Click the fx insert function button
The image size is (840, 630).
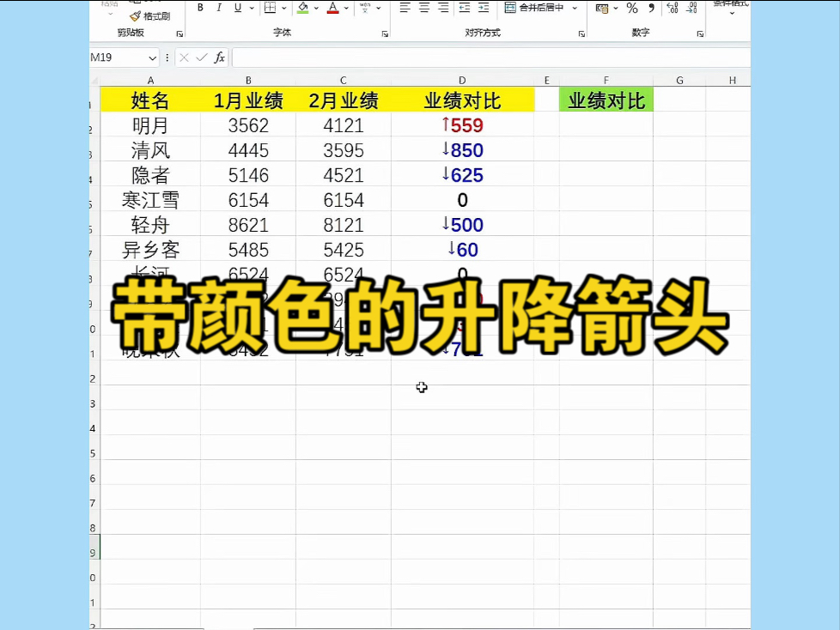point(219,58)
